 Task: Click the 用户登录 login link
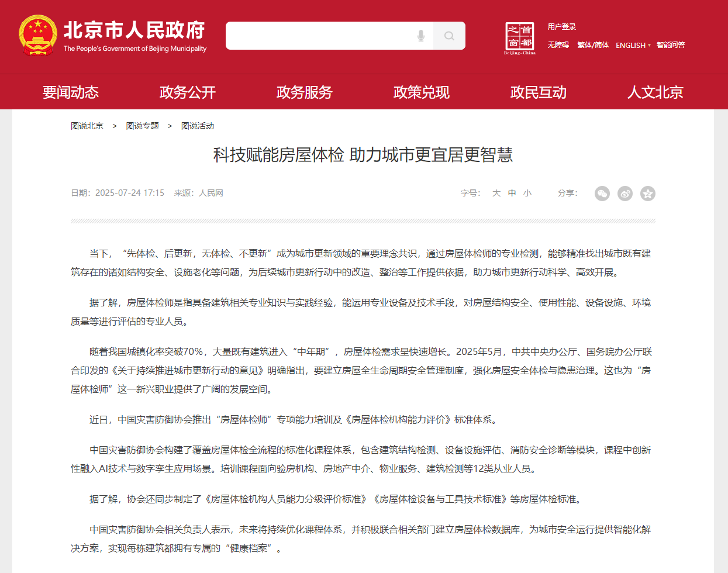(561, 26)
